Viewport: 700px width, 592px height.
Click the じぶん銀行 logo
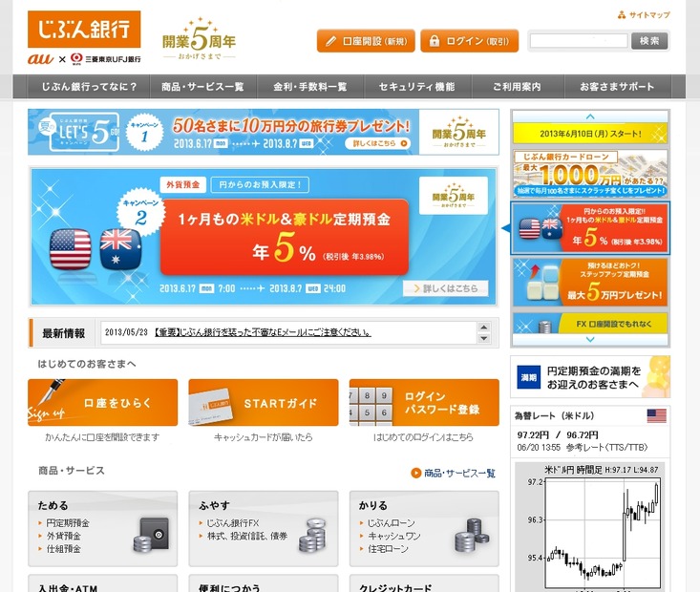(x=84, y=30)
